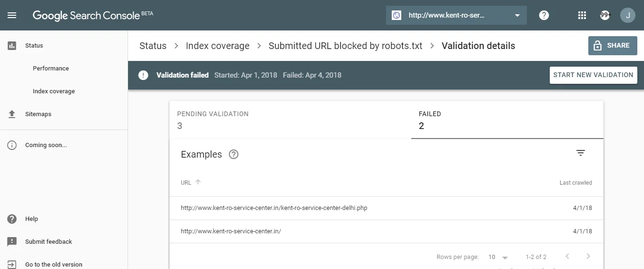Screen dimensions: 644x269
Task: Click the Started: Apr 1, 2018 text
Action: click(246, 75)
